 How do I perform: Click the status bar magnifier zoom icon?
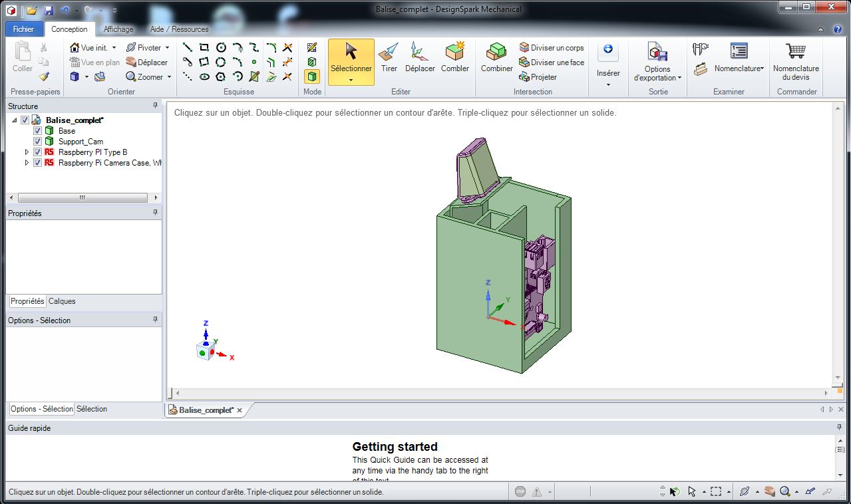click(785, 492)
